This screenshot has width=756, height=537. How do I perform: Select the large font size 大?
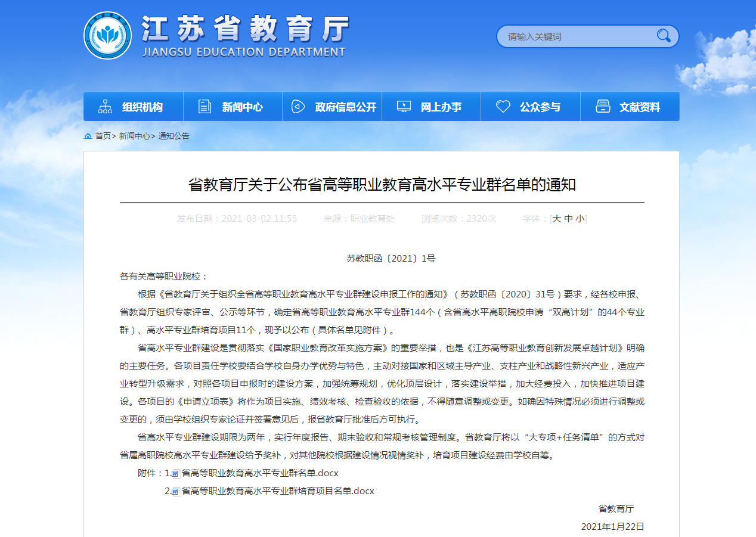[556, 219]
